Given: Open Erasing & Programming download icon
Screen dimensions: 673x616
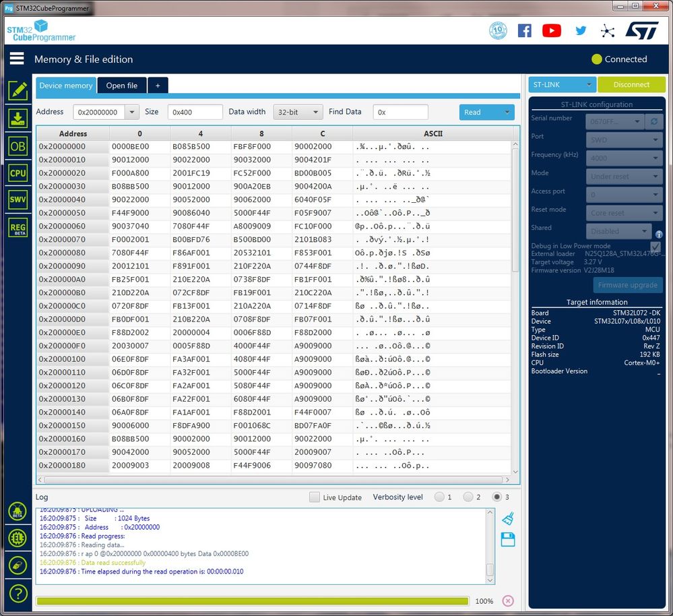Looking at the screenshot, I should (x=18, y=119).
